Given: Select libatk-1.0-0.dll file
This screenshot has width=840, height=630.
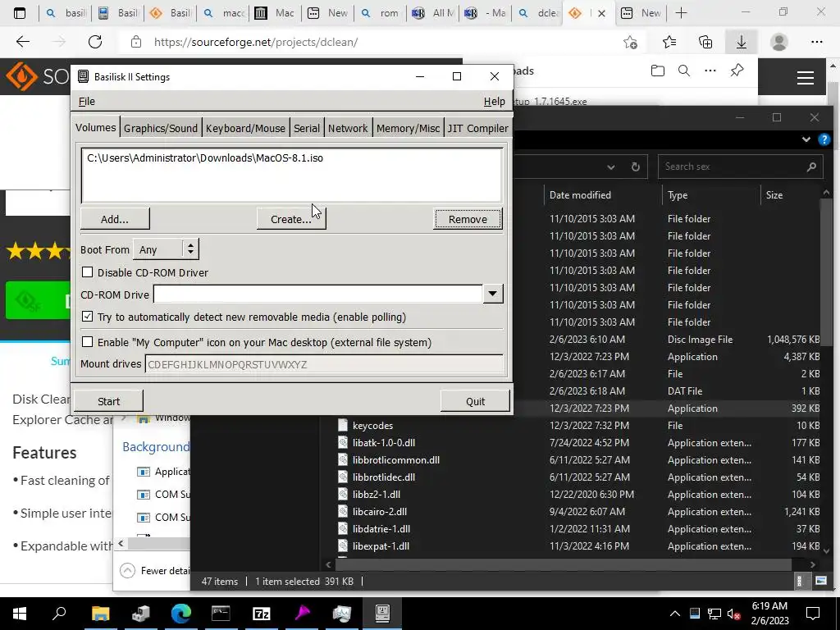Looking at the screenshot, I should 384,442.
